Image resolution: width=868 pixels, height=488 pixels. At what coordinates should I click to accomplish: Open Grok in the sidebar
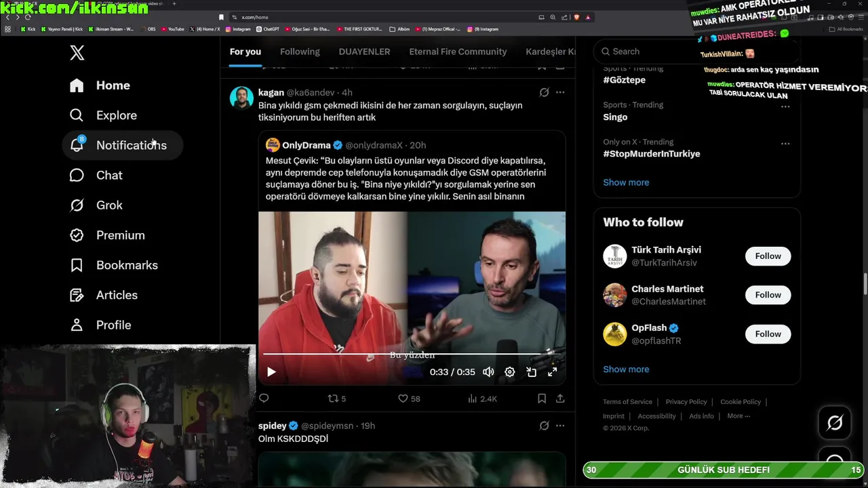pyautogui.click(x=96, y=205)
